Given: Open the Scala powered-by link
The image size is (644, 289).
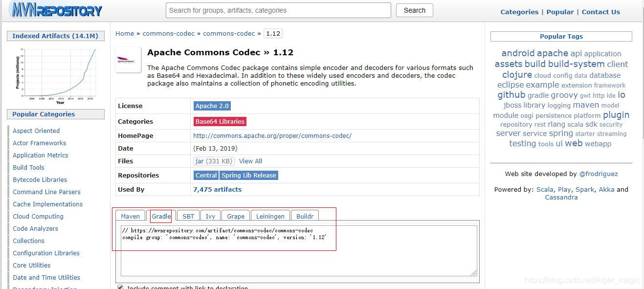Looking at the screenshot, I should 545,189.
